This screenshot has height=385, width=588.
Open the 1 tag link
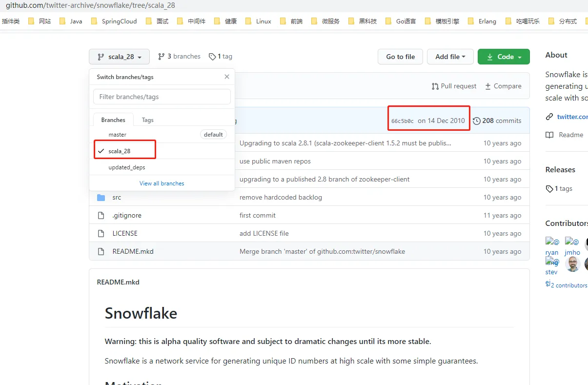coord(221,57)
